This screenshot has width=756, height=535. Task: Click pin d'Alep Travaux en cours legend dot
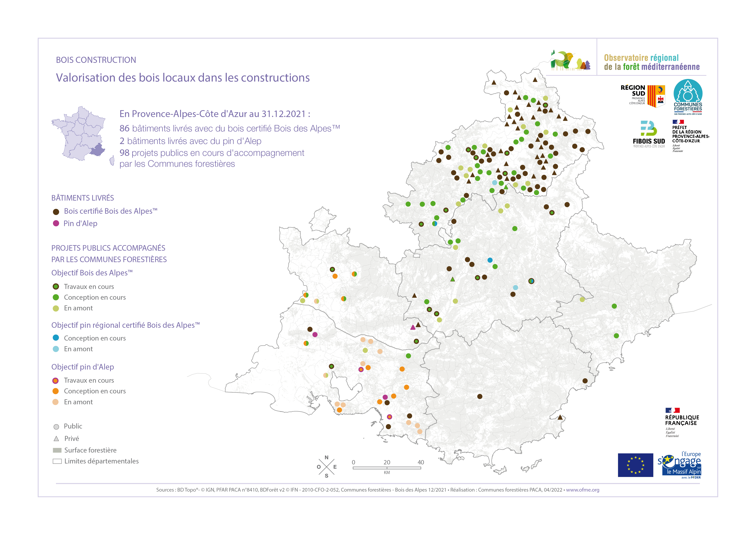point(56,381)
